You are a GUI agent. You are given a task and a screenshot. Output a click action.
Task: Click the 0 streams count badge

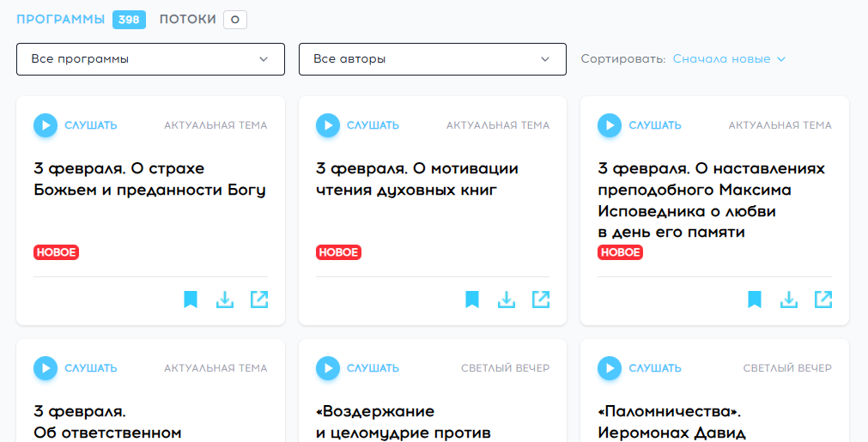235,20
